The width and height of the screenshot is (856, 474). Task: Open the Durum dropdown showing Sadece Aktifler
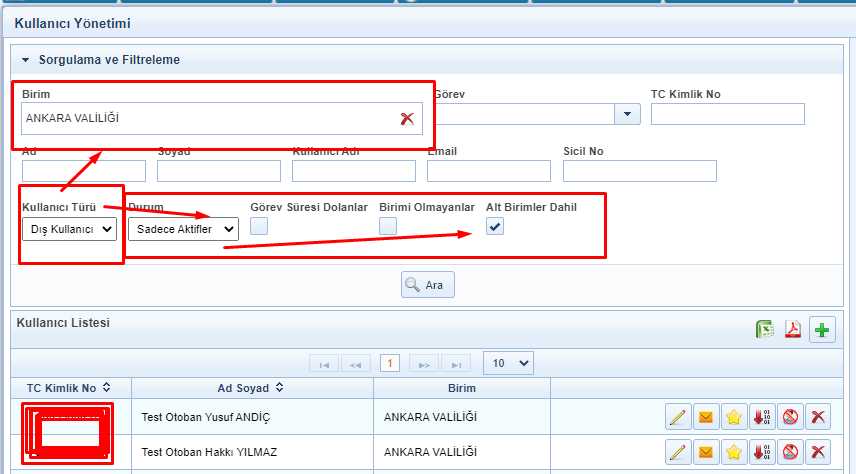[x=183, y=229]
